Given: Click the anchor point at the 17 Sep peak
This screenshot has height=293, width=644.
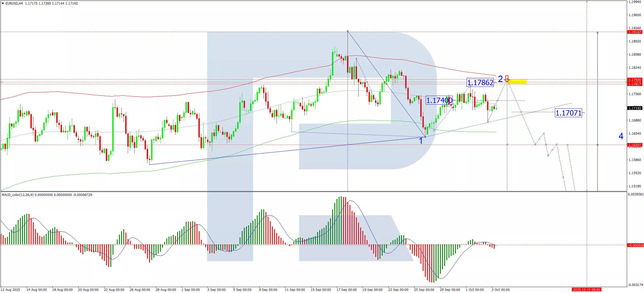Looking at the screenshot, I should (x=348, y=31).
